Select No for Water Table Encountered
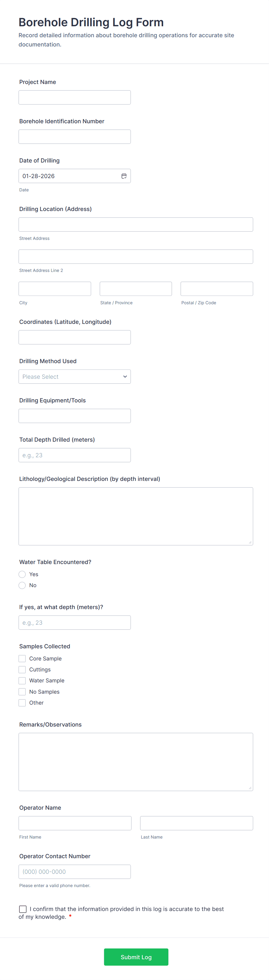This screenshot has width=269, height=980. (x=22, y=585)
